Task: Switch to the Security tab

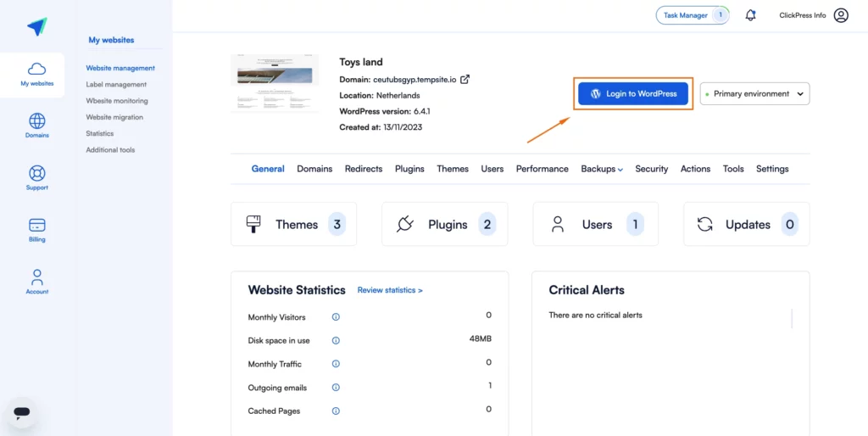Action: [652, 169]
